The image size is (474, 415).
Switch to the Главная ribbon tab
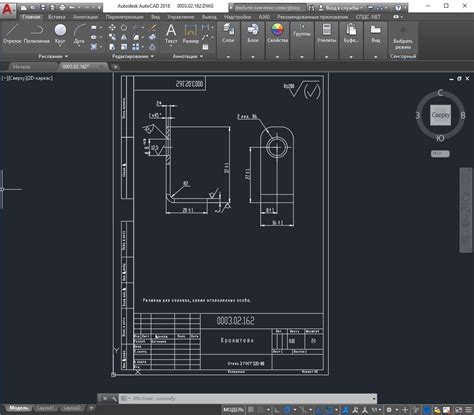pos(31,17)
